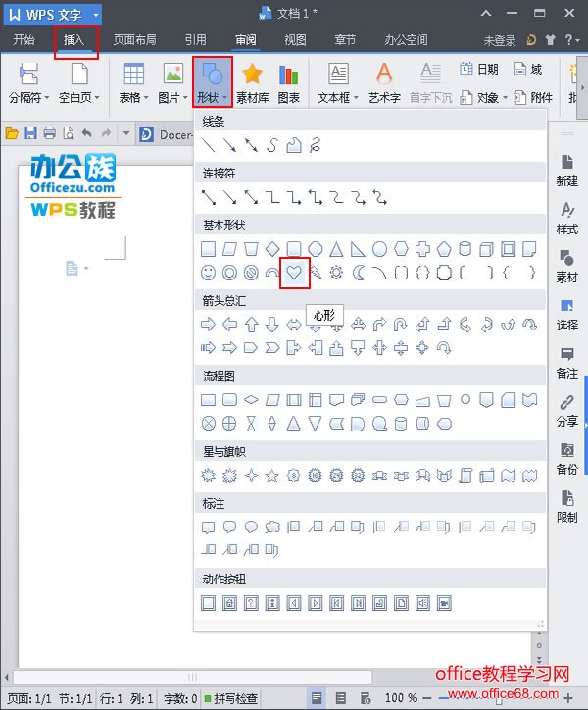
Task: Open the 限制 sidebar item
Action: (x=567, y=507)
